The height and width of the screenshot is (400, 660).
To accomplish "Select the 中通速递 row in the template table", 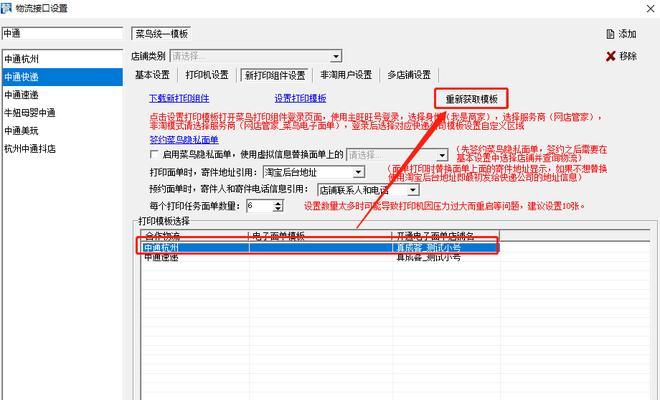I will pyautogui.click(x=320, y=258).
